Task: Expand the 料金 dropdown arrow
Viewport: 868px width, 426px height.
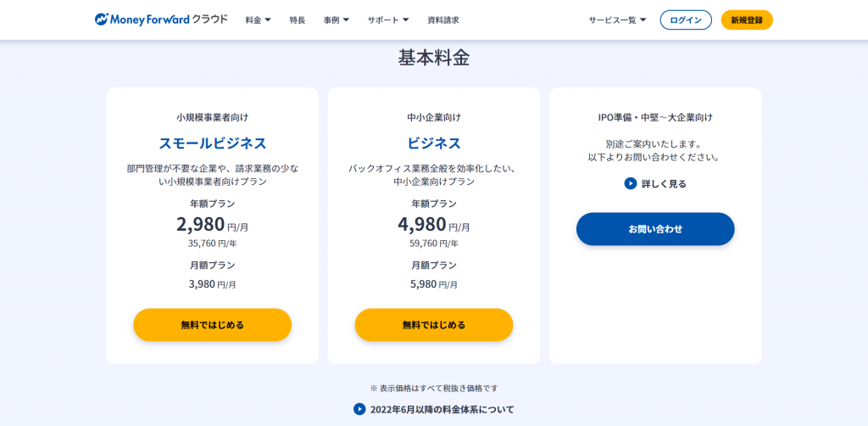Action: coord(268,20)
